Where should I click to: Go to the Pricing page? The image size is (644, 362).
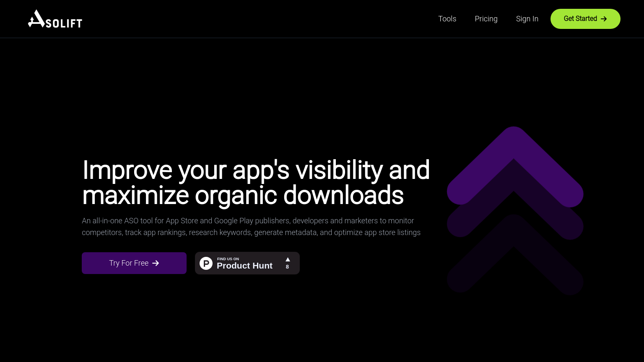coord(486,19)
